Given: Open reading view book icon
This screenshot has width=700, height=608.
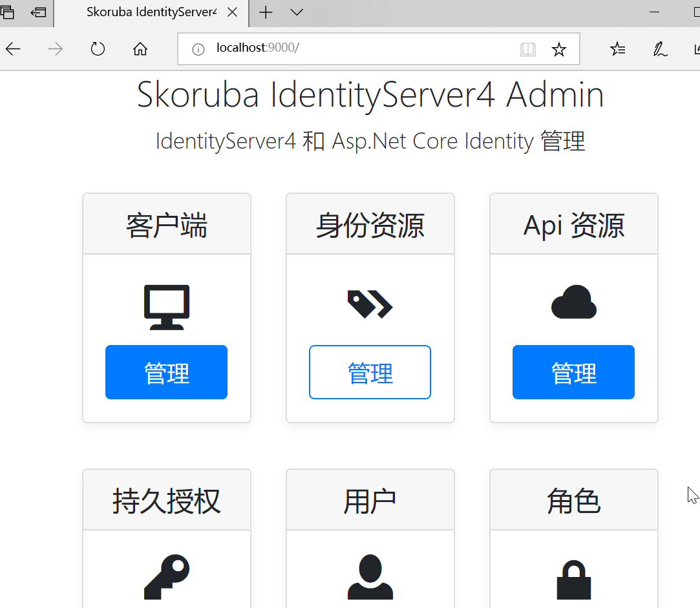Looking at the screenshot, I should pos(527,49).
